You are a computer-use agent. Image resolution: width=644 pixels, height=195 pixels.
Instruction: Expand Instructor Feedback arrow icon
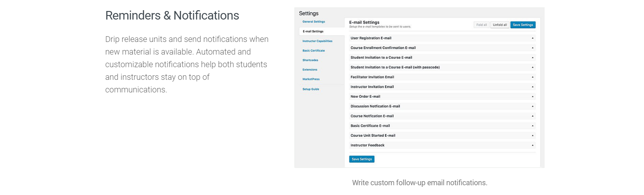(532, 146)
